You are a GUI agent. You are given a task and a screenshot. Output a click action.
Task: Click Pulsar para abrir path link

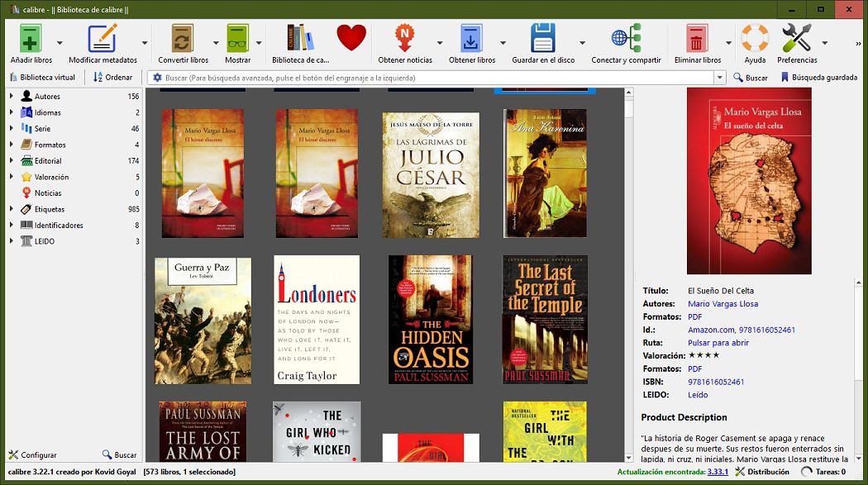click(718, 343)
